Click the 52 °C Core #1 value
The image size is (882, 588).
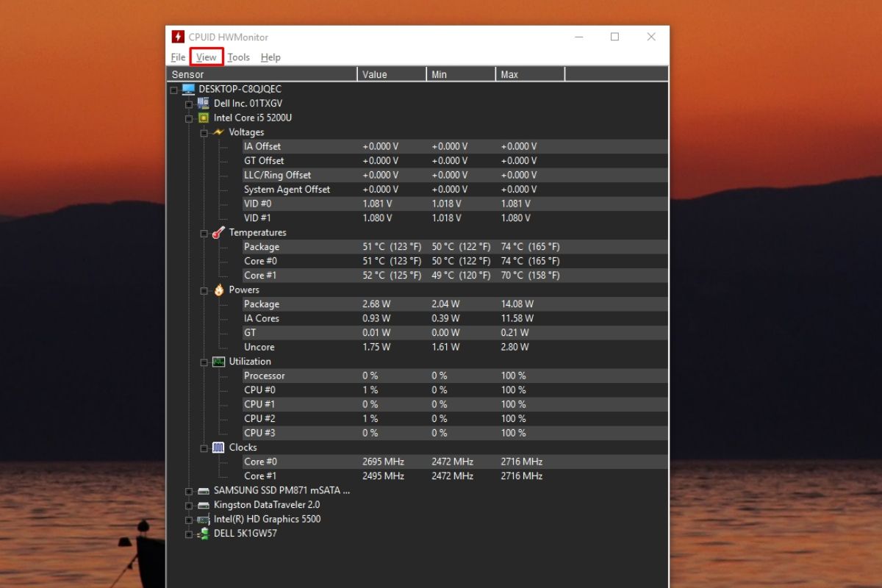point(392,276)
